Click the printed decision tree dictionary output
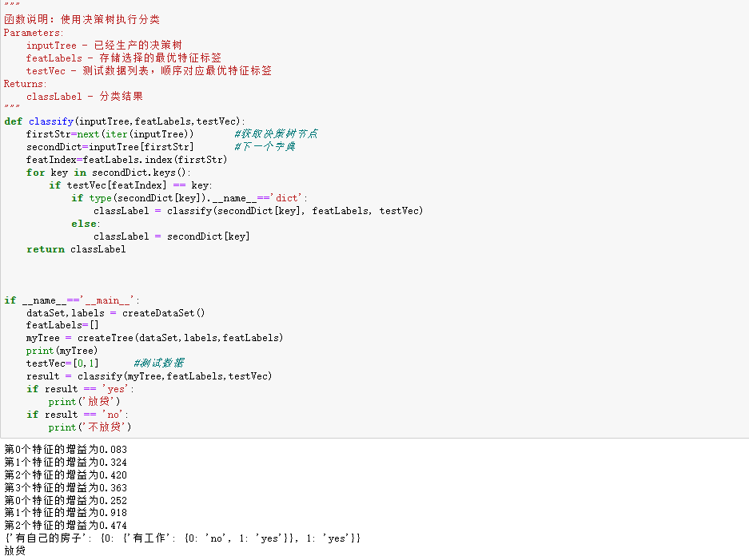Viewport: 749px width, 560px height. tap(182, 539)
